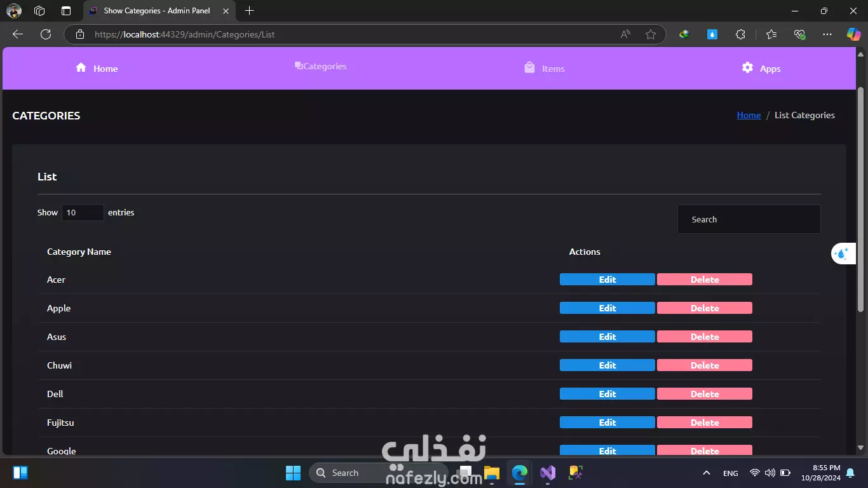Open the Apps nav item

[x=761, y=69]
